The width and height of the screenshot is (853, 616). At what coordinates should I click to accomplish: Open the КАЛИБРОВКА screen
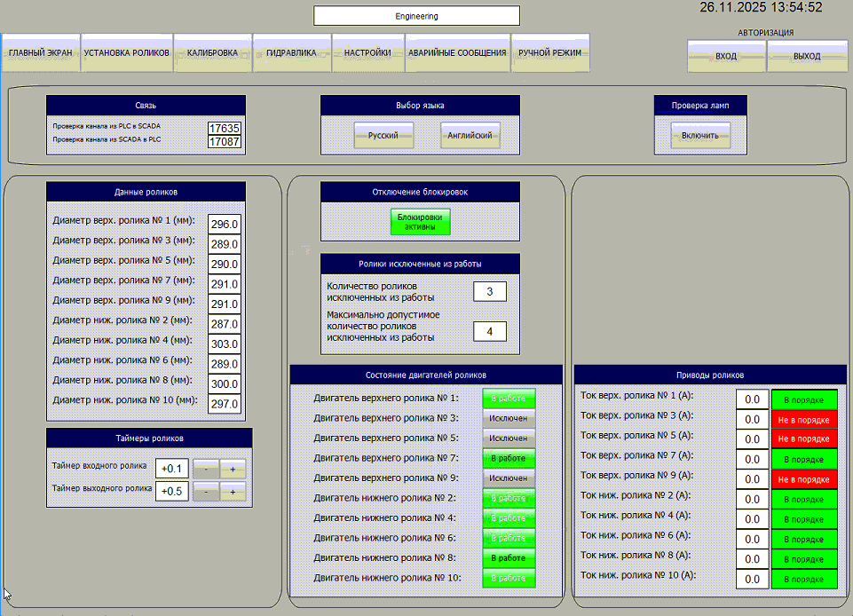212,53
